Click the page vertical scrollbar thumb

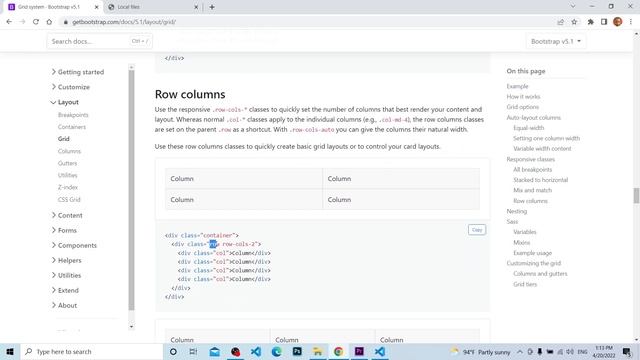click(x=636, y=196)
